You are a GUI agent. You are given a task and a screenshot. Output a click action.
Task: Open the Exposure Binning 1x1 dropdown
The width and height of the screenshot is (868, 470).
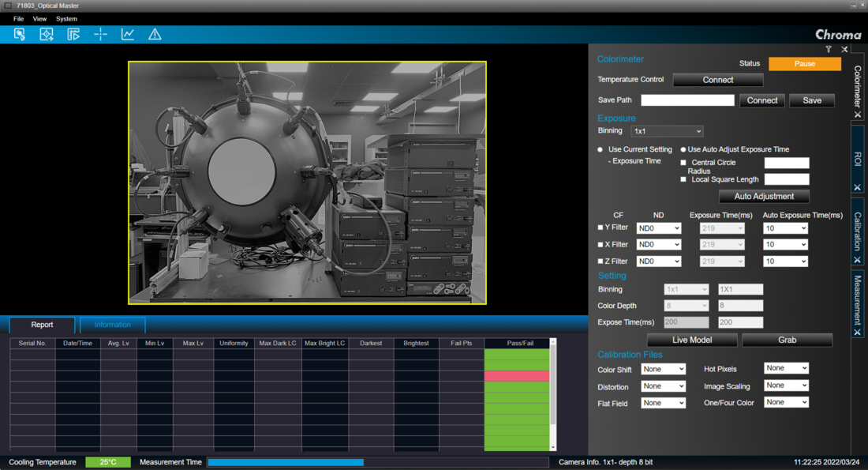point(667,131)
